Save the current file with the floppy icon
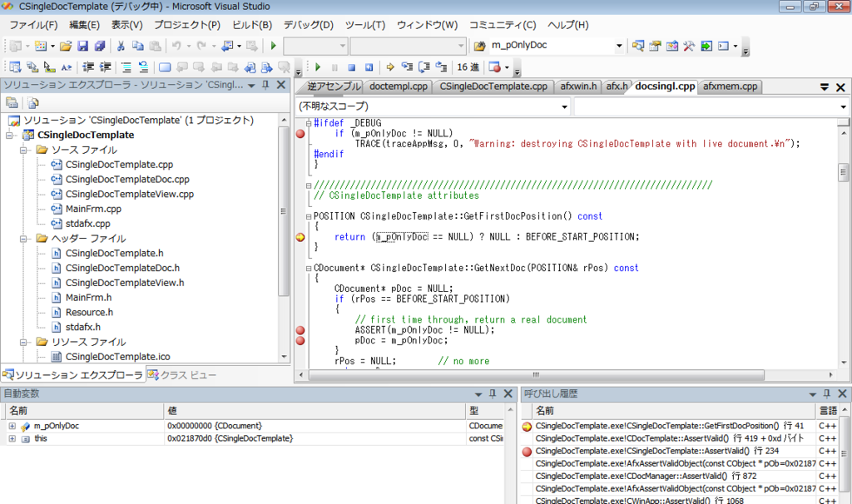 click(x=82, y=47)
